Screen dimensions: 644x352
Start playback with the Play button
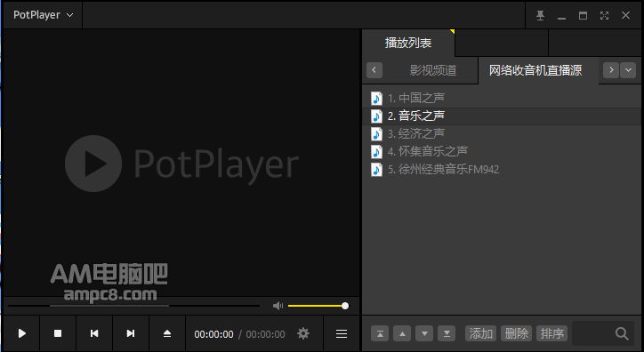[x=21, y=333]
